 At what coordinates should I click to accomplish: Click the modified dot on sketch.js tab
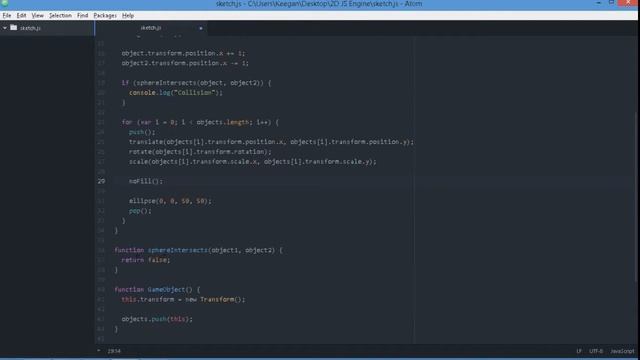[x=201, y=28]
